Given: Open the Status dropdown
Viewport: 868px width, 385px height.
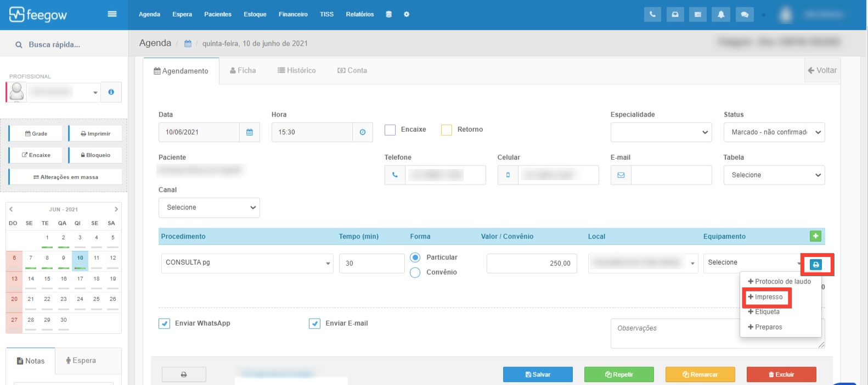Looking at the screenshot, I should (x=774, y=132).
